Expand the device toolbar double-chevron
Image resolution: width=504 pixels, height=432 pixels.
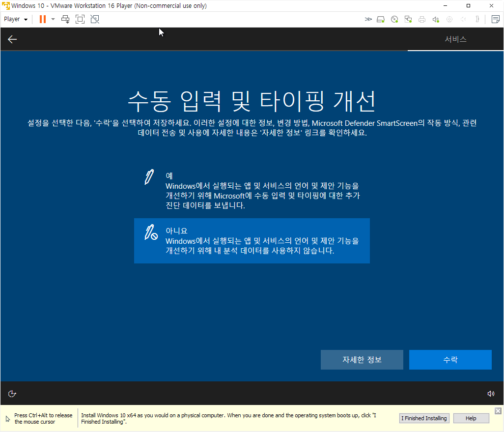click(368, 19)
